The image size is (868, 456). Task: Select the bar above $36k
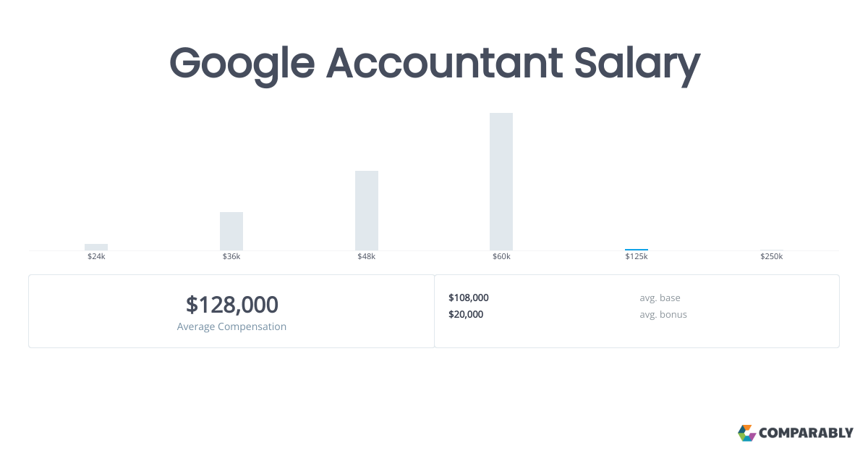(231, 231)
